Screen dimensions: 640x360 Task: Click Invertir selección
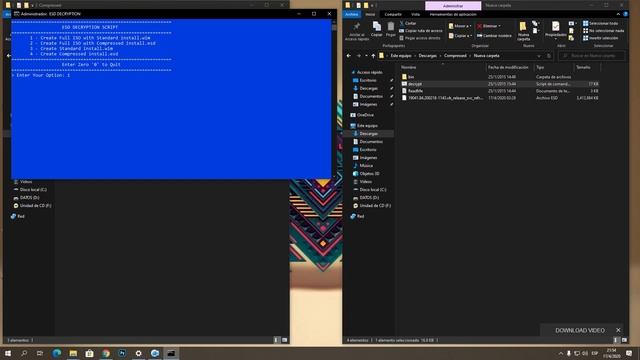(600, 38)
